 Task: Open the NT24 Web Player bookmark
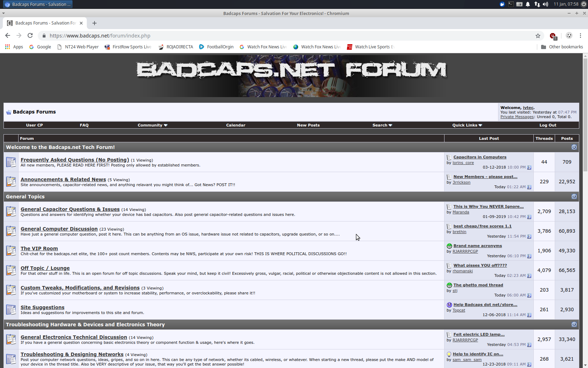coord(78,47)
